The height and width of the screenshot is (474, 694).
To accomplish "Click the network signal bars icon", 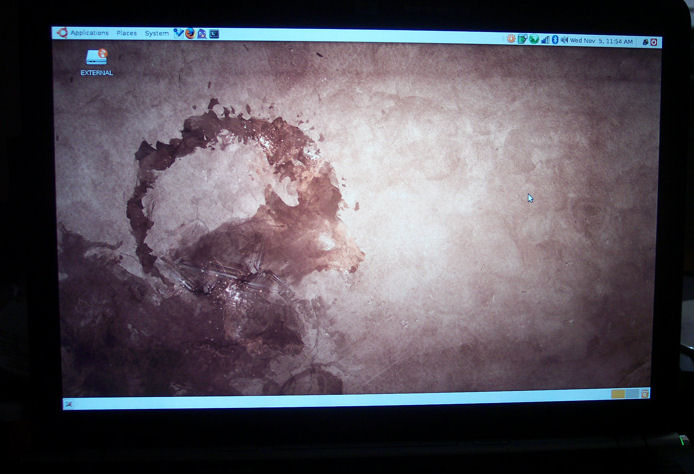I will pos(545,40).
